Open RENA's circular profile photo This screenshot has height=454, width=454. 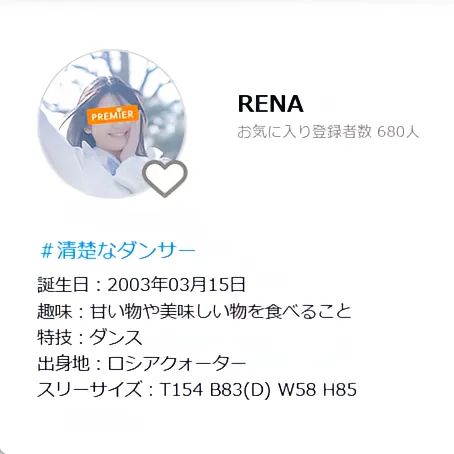pos(112,124)
